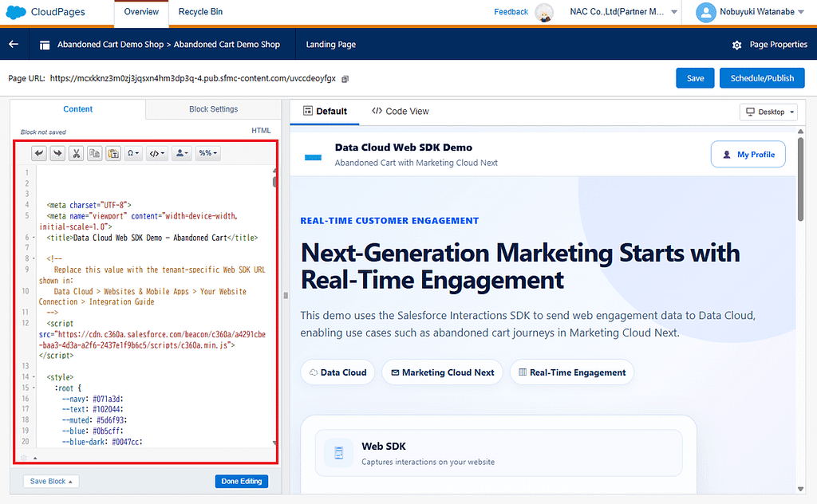
Task: Select the Default preview tab
Action: click(325, 112)
